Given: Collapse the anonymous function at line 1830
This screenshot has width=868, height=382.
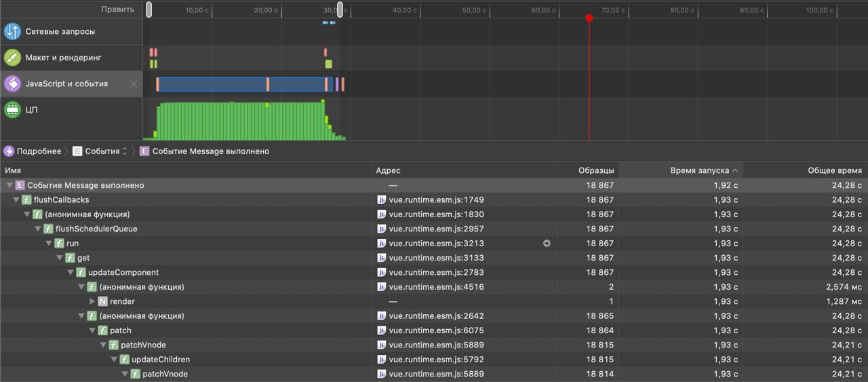Looking at the screenshot, I should click(27, 214).
